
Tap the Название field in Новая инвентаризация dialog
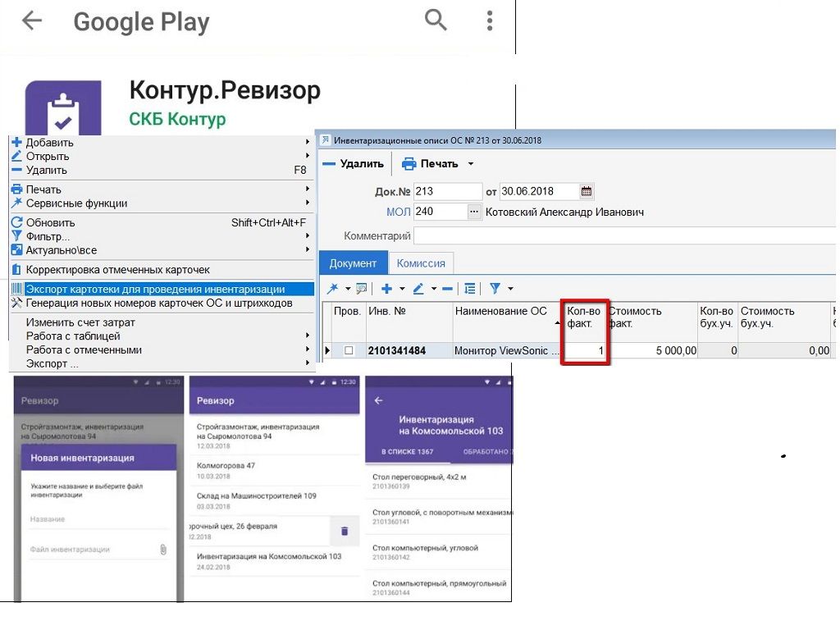pos(98,519)
